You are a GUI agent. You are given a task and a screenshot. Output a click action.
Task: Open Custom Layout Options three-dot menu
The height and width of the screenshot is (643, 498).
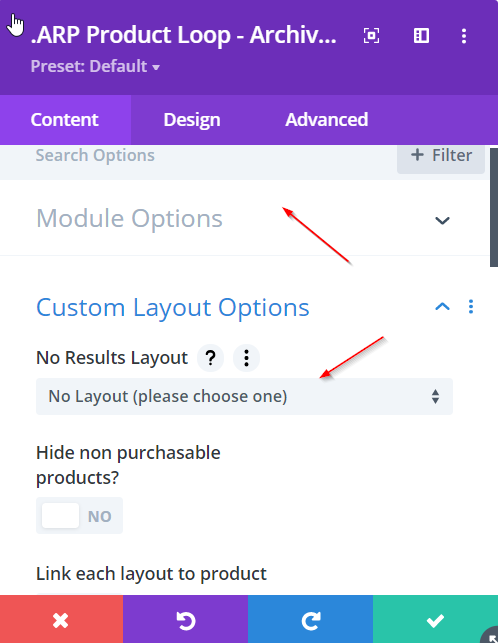[471, 307]
